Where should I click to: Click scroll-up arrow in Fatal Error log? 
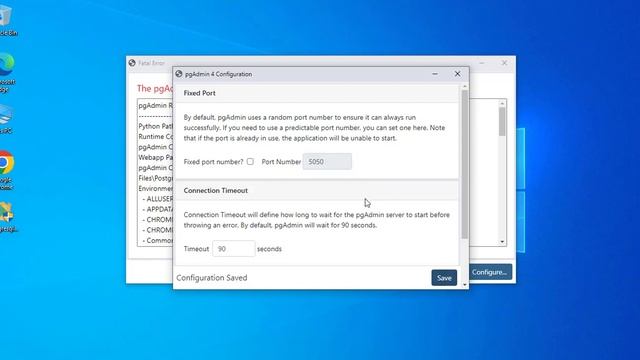tap(502, 104)
